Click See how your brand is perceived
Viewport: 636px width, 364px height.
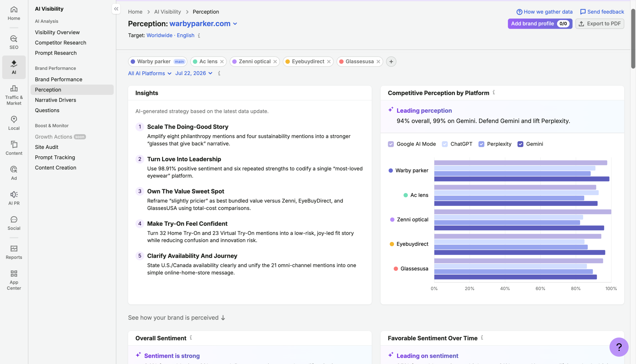coord(177,317)
